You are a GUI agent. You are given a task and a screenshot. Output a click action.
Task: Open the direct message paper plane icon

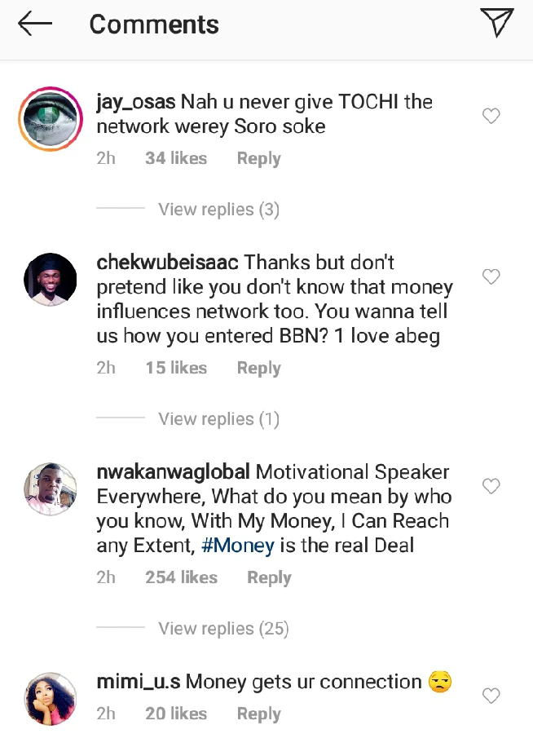[x=496, y=24]
